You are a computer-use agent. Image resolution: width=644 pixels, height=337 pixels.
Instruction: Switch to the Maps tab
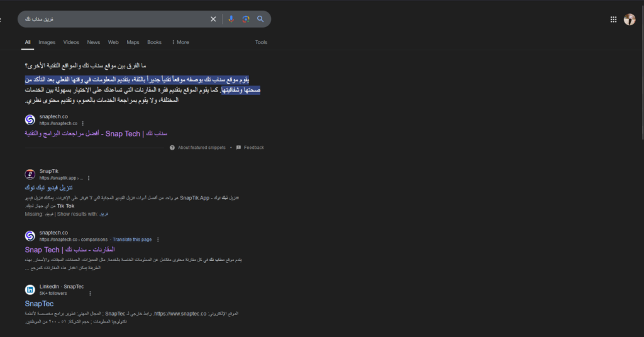click(133, 42)
